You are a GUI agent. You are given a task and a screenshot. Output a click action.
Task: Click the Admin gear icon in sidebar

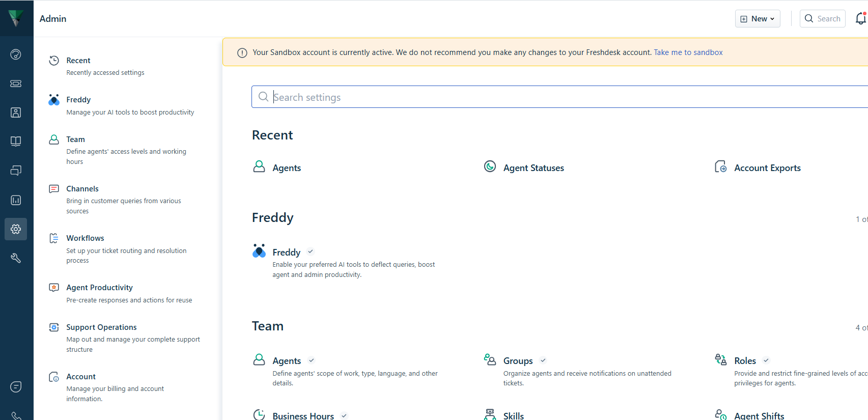(16, 229)
